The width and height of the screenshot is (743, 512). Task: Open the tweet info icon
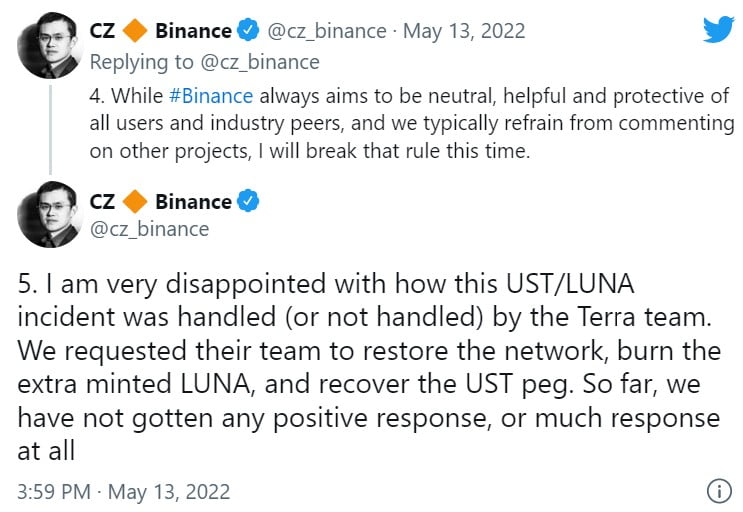(717, 491)
